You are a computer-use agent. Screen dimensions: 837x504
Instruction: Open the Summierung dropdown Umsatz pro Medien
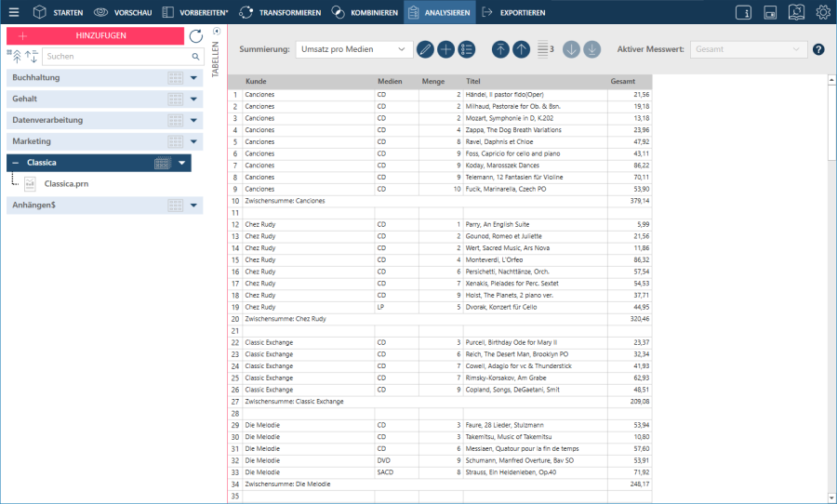coord(353,49)
